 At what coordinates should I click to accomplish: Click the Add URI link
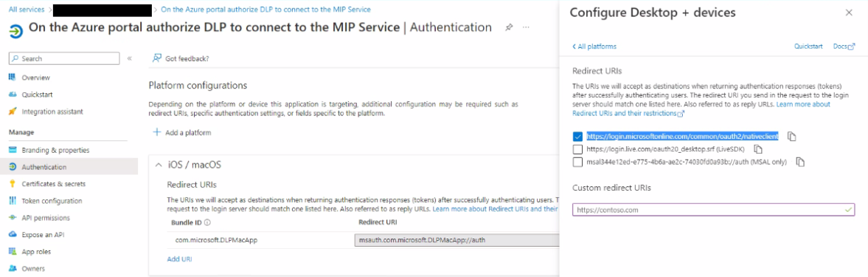pos(179,259)
